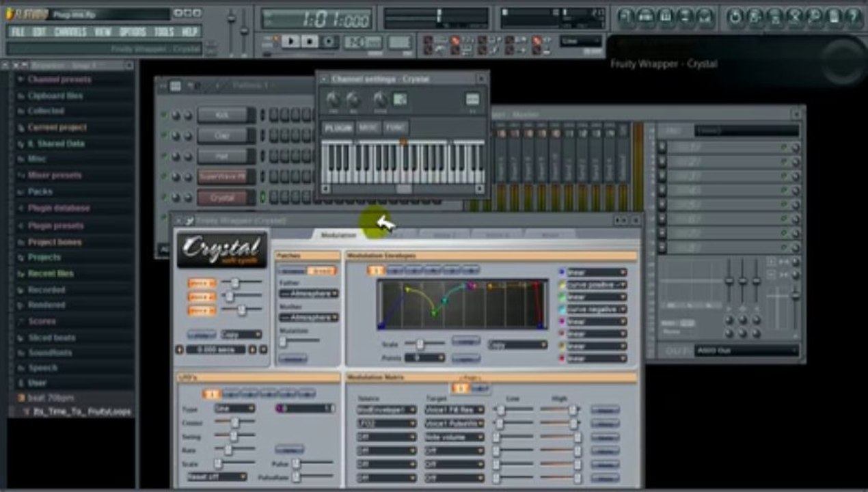Open the TOOLS menu

point(164,32)
